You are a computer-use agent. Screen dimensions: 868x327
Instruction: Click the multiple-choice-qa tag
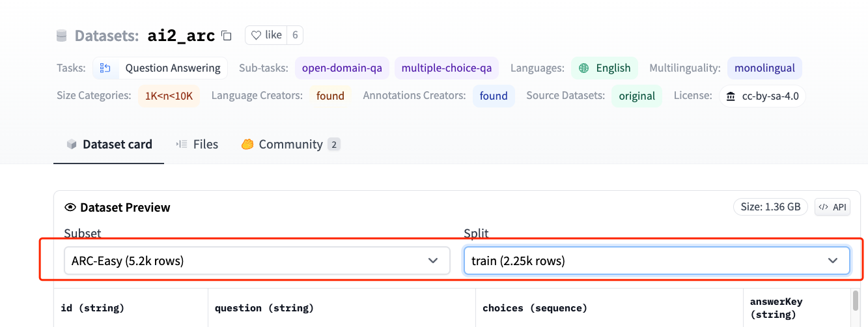tap(447, 68)
